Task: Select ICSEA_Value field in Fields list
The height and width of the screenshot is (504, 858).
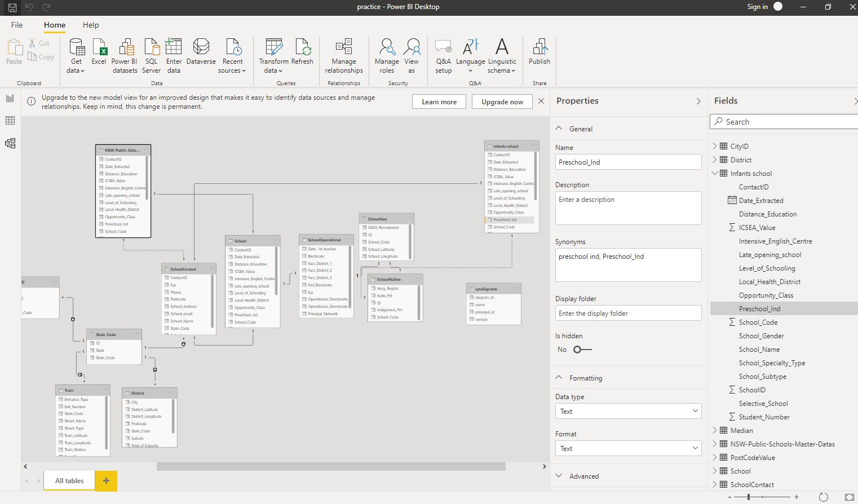Action: click(x=757, y=227)
